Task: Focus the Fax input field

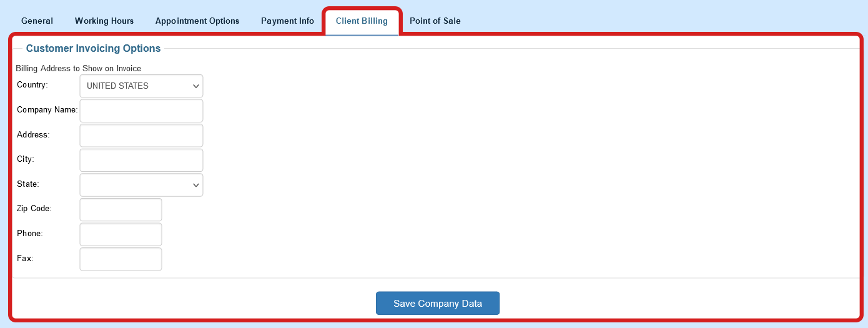Action: [x=121, y=259]
